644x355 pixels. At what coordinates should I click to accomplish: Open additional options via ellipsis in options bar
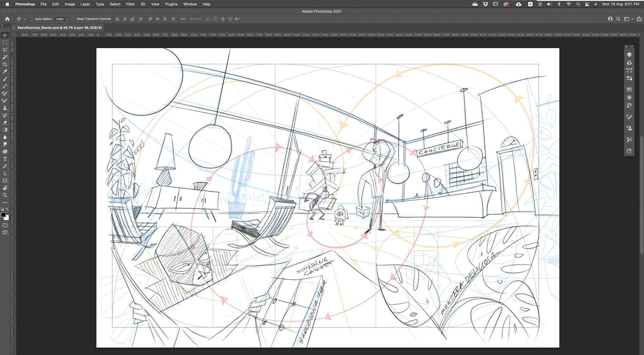[x=183, y=19]
